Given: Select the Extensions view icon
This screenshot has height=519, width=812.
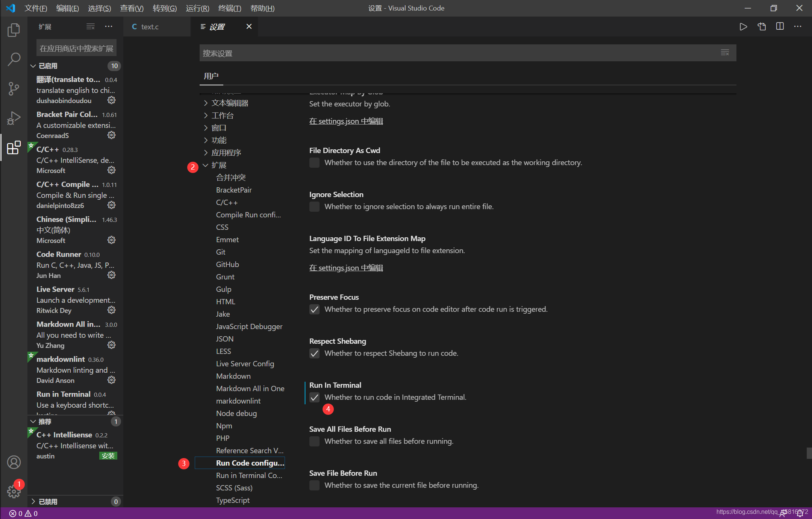Looking at the screenshot, I should click(14, 147).
